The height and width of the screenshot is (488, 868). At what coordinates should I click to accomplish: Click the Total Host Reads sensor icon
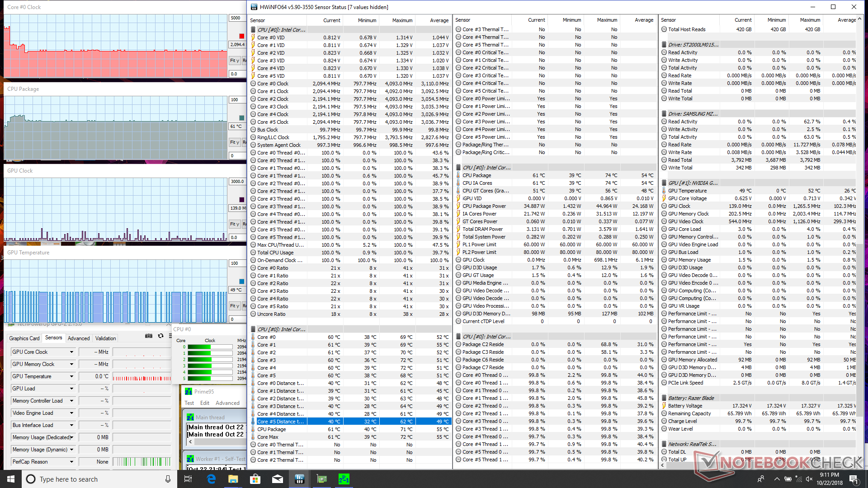[x=664, y=29]
